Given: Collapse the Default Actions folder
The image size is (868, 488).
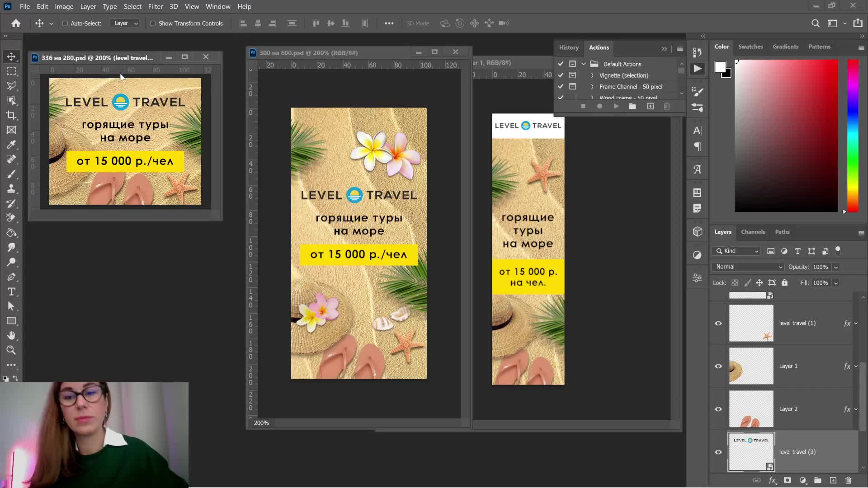Looking at the screenshot, I should click(584, 64).
